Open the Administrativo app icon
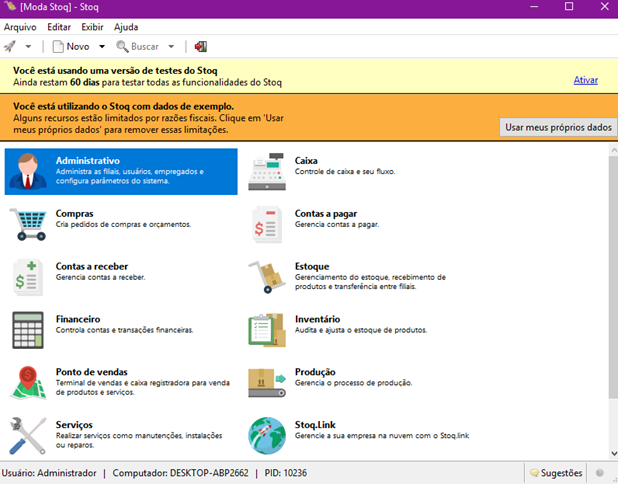This screenshot has height=484, width=618. (28, 171)
